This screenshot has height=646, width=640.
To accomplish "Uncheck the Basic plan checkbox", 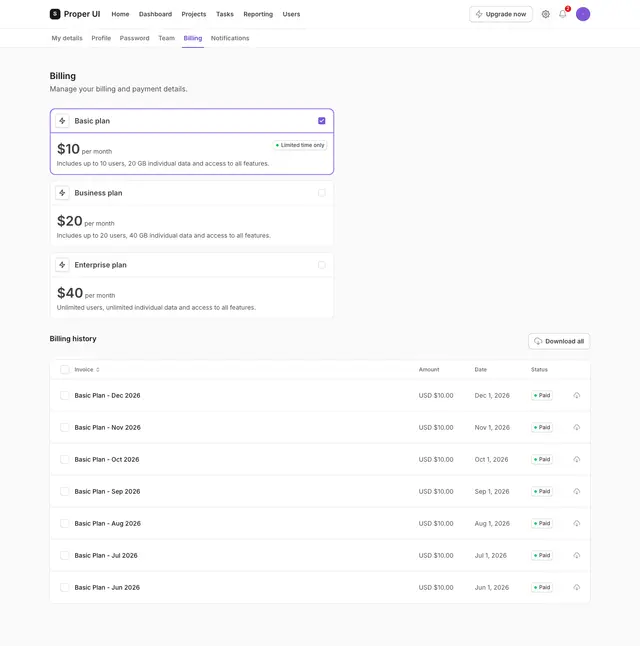I will click(321, 121).
